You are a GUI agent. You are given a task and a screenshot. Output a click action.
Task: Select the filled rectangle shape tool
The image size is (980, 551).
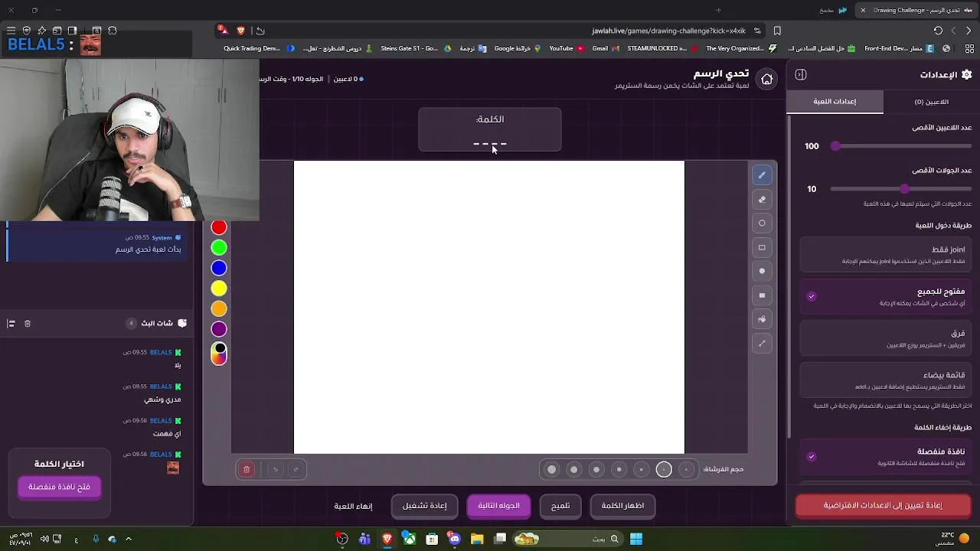point(762,295)
